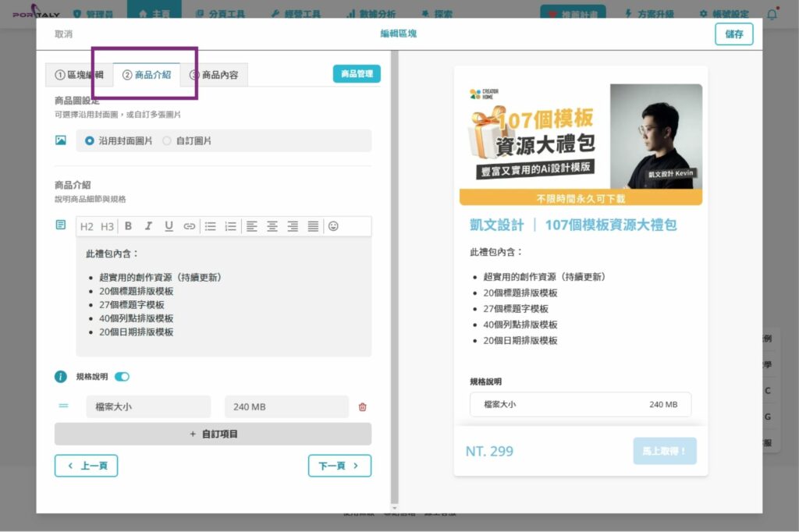Image resolution: width=799 pixels, height=532 pixels.
Task: Center-align the description text
Action: click(272, 225)
